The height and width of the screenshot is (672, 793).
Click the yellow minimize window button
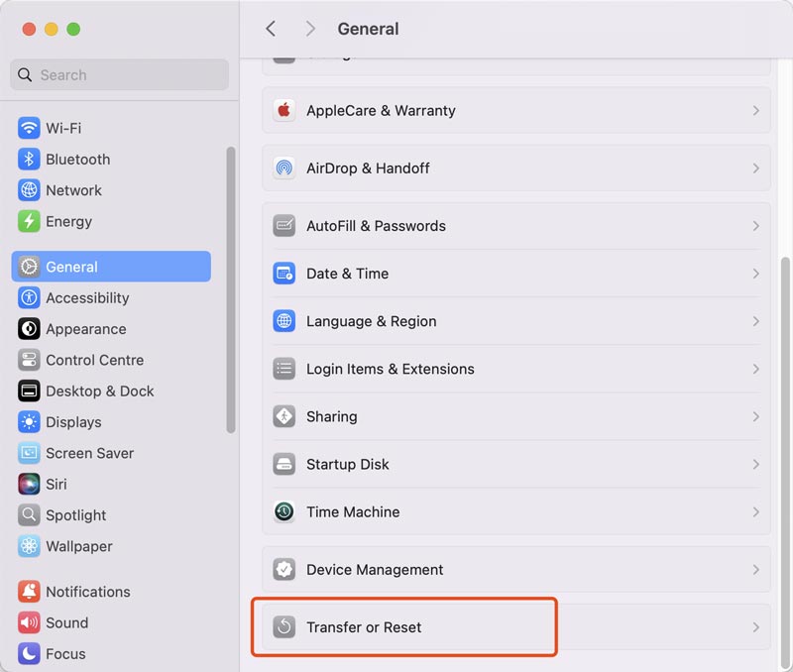click(52, 29)
